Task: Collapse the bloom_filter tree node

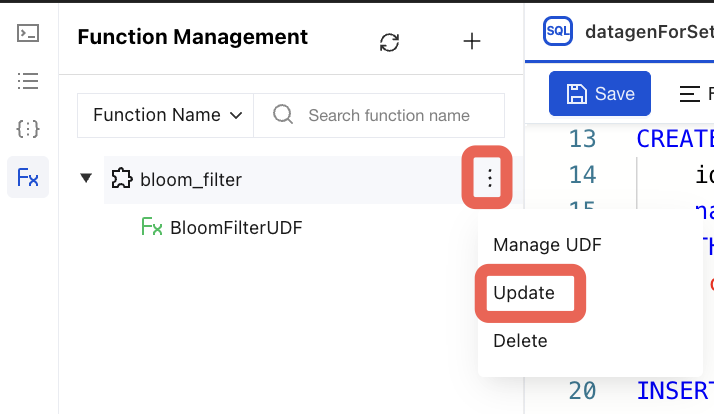Action: click(x=86, y=178)
